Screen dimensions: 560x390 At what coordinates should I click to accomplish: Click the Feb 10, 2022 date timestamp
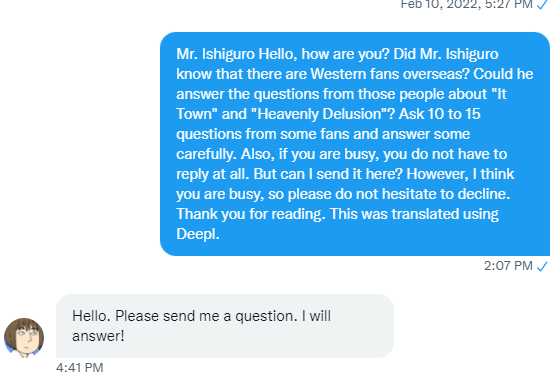467,5
